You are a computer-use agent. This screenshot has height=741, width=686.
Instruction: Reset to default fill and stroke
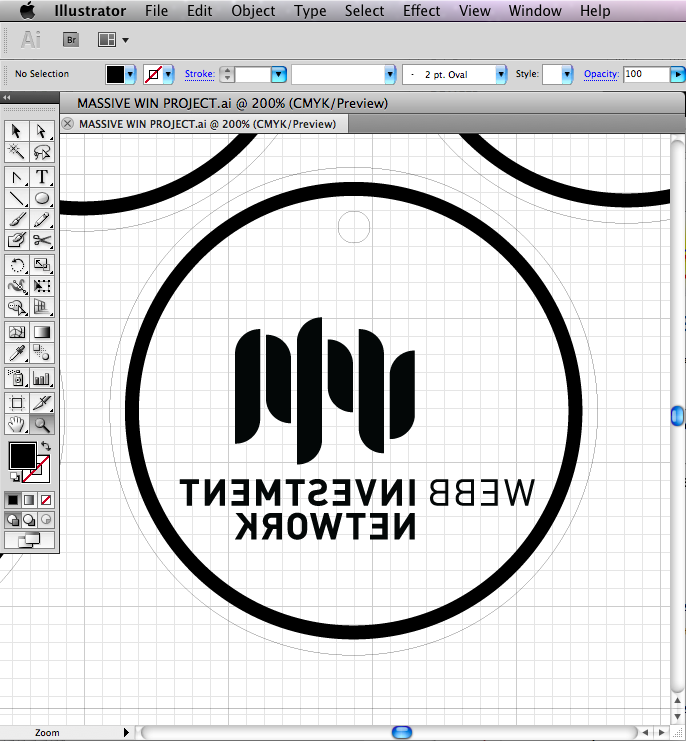coord(15,477)
